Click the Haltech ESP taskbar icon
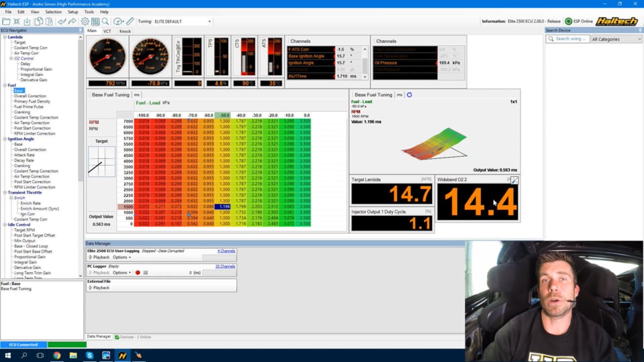 click(122, 355)
